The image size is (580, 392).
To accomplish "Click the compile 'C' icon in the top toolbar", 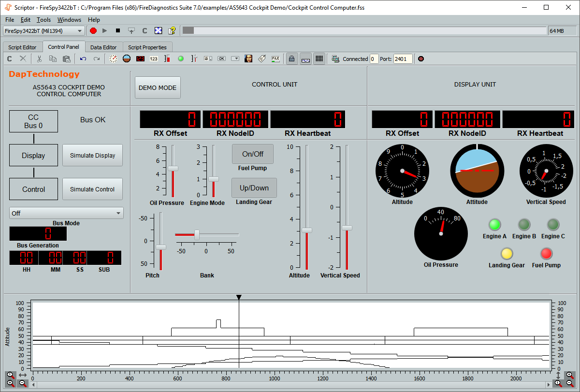I will [145, 30].
